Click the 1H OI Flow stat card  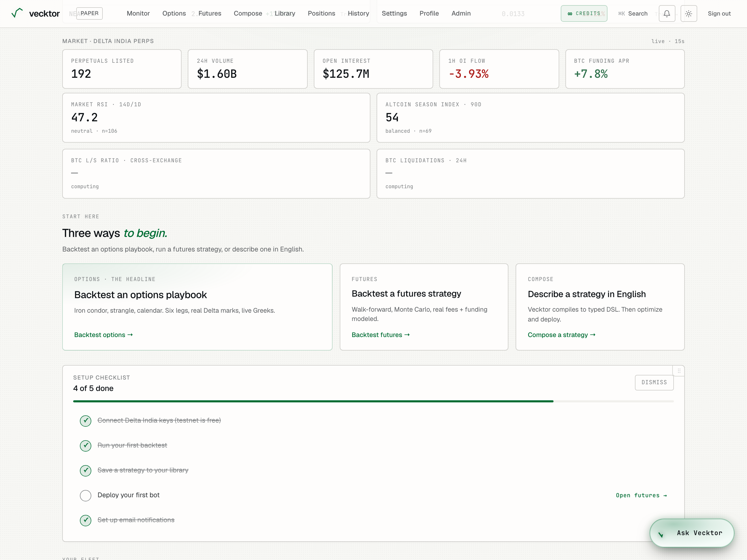(x=499, y=69)
